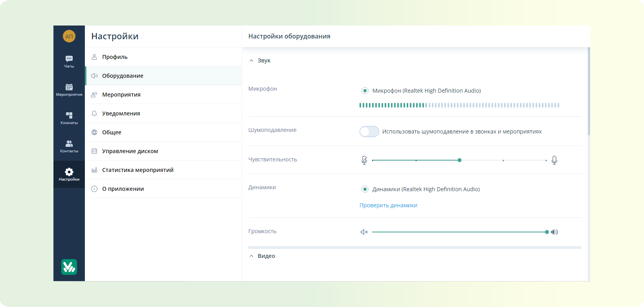Open Чаты in the left sidebar
This screenshot has height=307, width=644.
coord(69,61)
